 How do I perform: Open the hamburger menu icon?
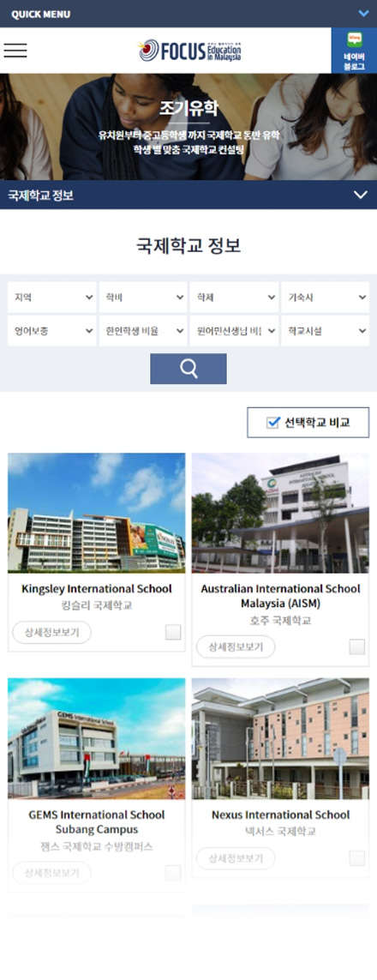[15, 51]
